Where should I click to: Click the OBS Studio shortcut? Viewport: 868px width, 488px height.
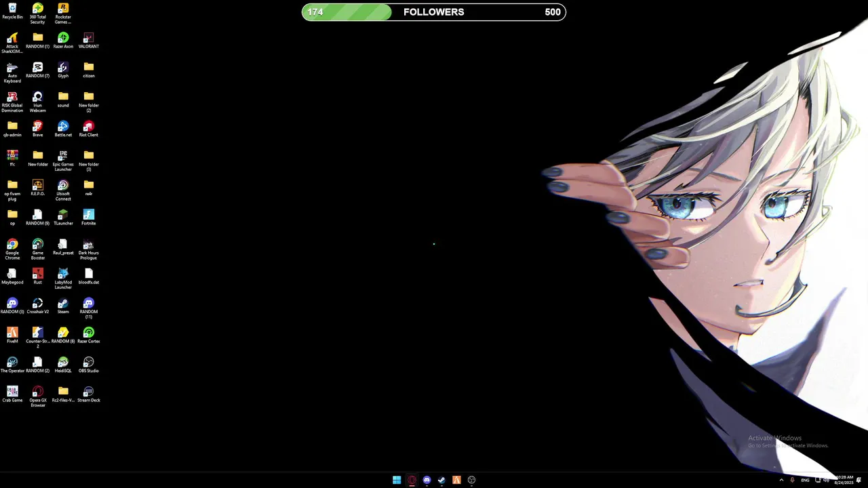click(88, 365)
